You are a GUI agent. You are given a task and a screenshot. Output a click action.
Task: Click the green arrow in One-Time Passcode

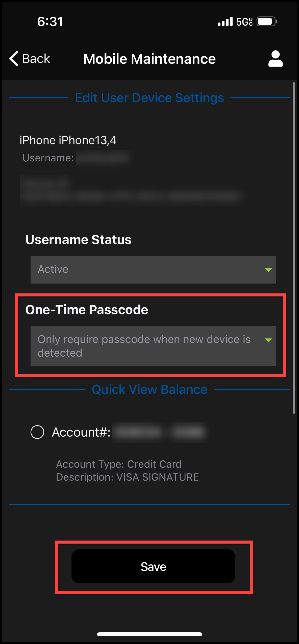point(268,340)
